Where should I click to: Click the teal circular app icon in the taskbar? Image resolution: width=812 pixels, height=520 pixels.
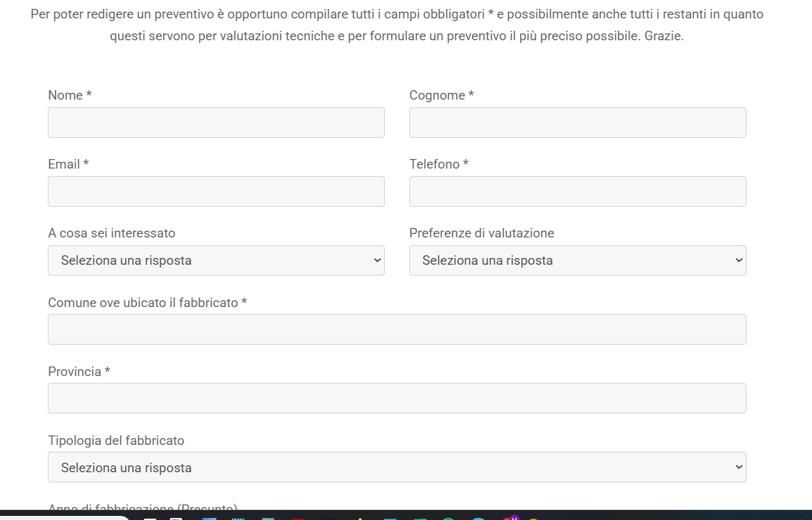click(477, 519)
